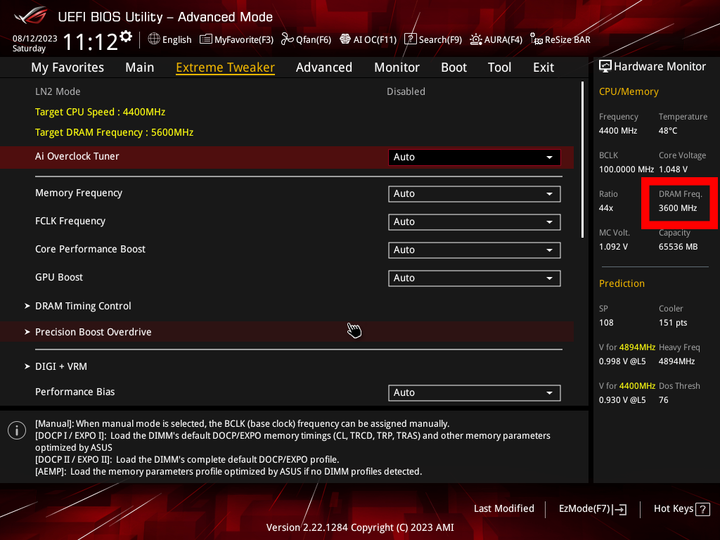The height and width of the screenshot is (540, 720).
Task: Click the Hot Keys question icon
Action: pos(703,509)
